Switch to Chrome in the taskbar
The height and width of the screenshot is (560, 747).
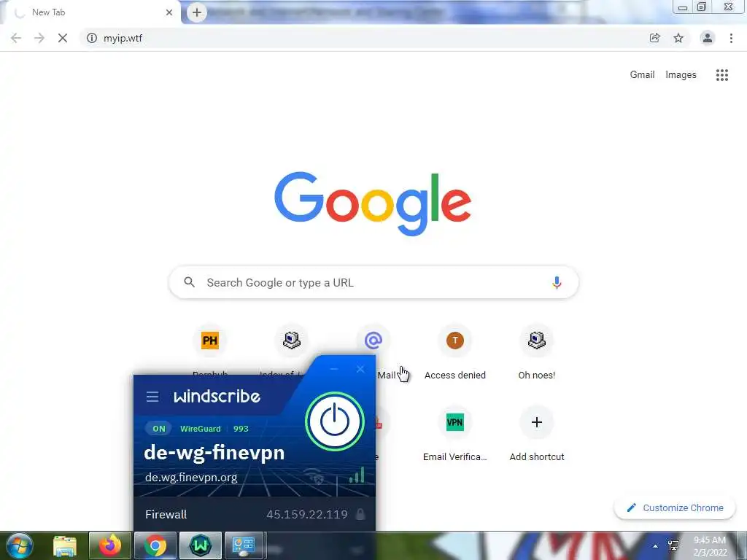pos(155,545)
